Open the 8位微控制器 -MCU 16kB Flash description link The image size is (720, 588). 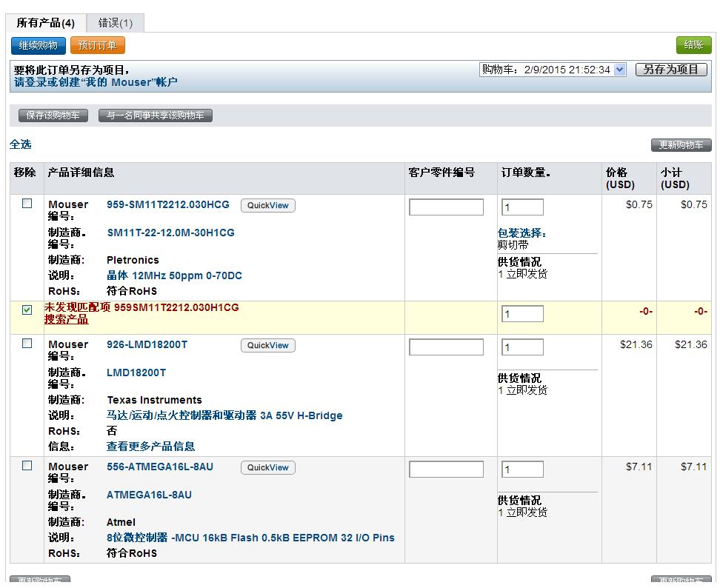[250, 538]
